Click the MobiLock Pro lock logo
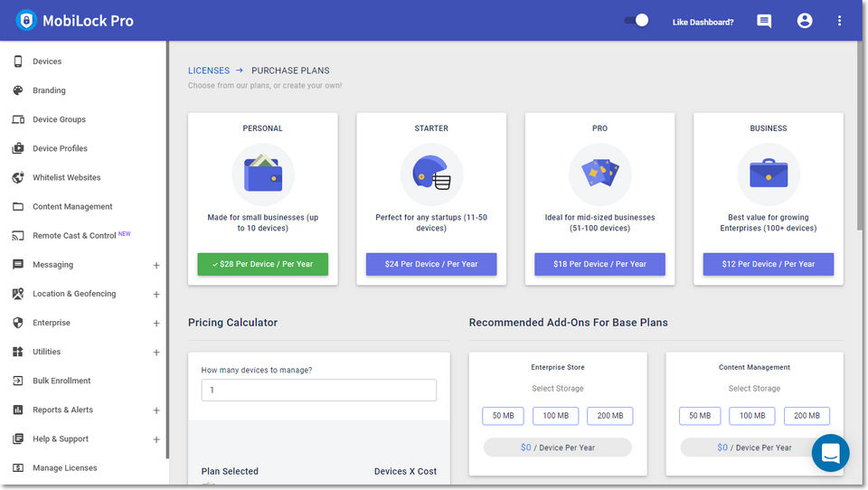Viewport: 868px width, 490px height. pos(25,21)
